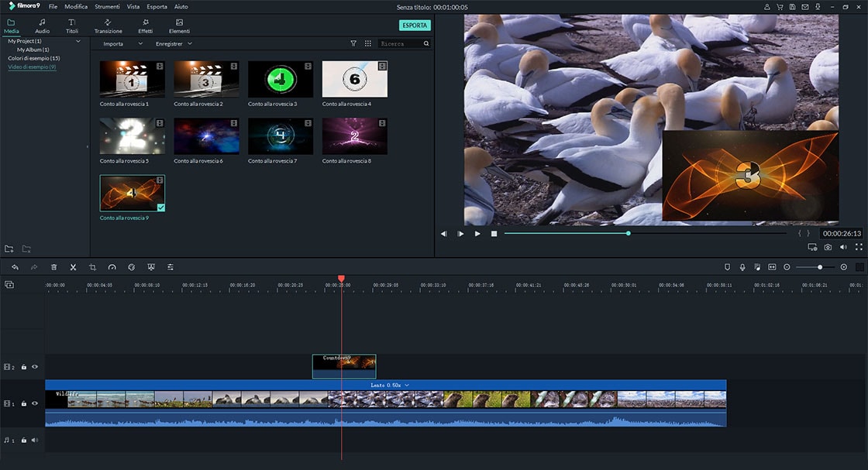Toggle the lock on video track 2
Image resolution: width=868 pixels, height=470 pixels.
pos(24,366)
